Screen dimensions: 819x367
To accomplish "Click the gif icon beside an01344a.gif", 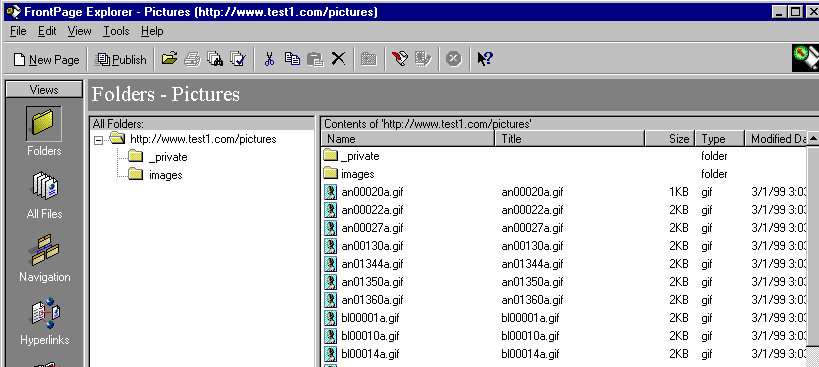I will pos(330,264).
